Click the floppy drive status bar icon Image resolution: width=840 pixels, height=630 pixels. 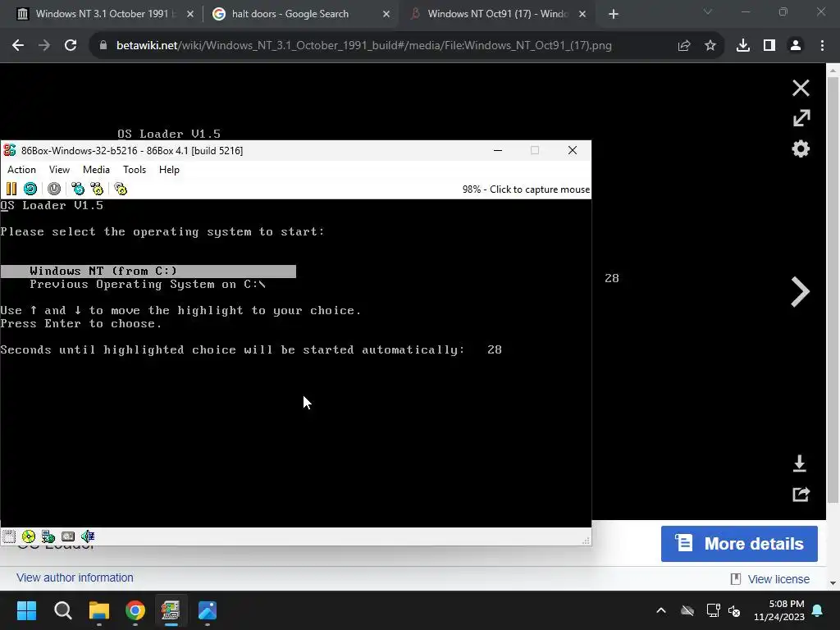coord(9,536)
